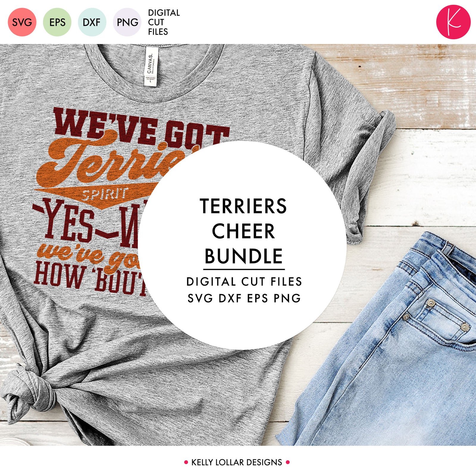The width and height of the screenshot is (476, 476).
Task: Click the SVG DXF EPS PNG line in circle
Action: pos(244,298)
